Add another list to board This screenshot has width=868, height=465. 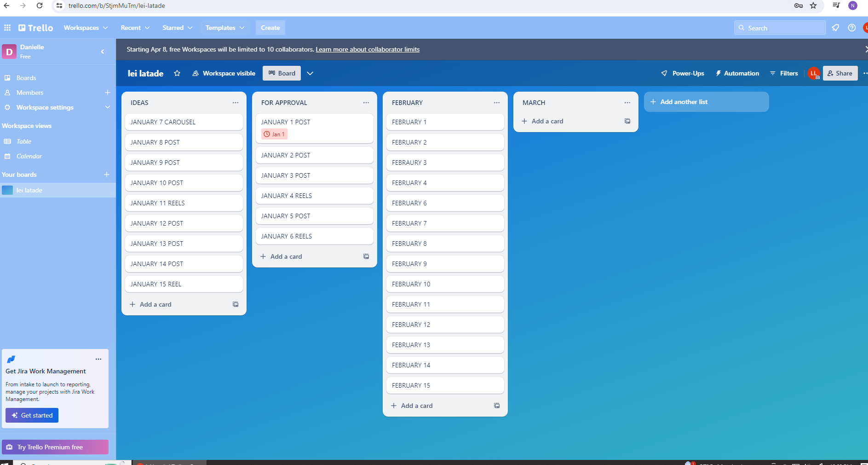pos(706,102)
